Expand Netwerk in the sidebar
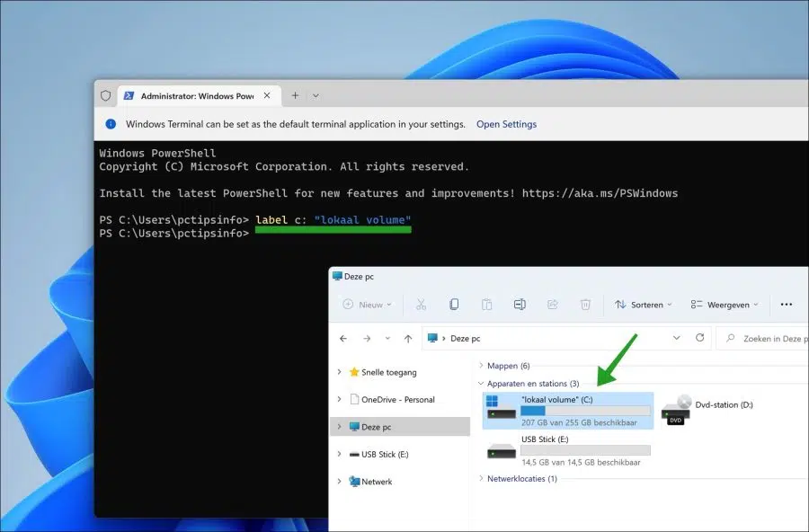This screenshot has height=532, width=809. pyautogui.click(x=339, y=482)
